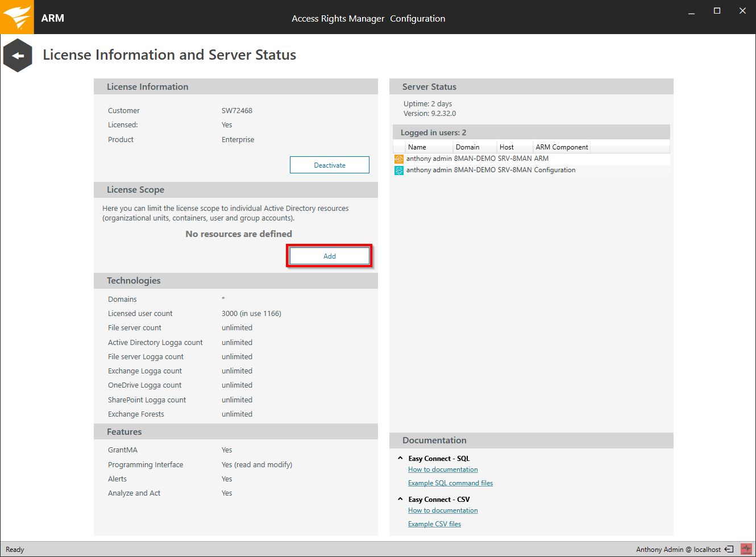Viewport: 756px width, 557px height.
Task: Go back using the arrow hexagon icon
Action: (x=18, y=55)
